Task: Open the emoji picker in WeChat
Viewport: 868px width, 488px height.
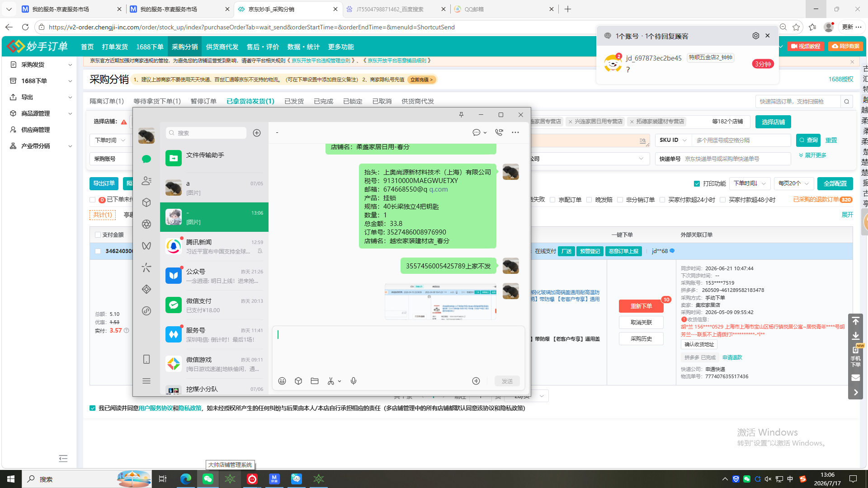Action: 282,381
